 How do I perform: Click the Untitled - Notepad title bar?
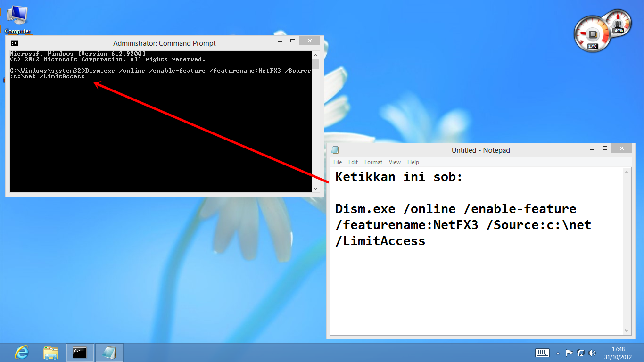[x=481, y=150]
